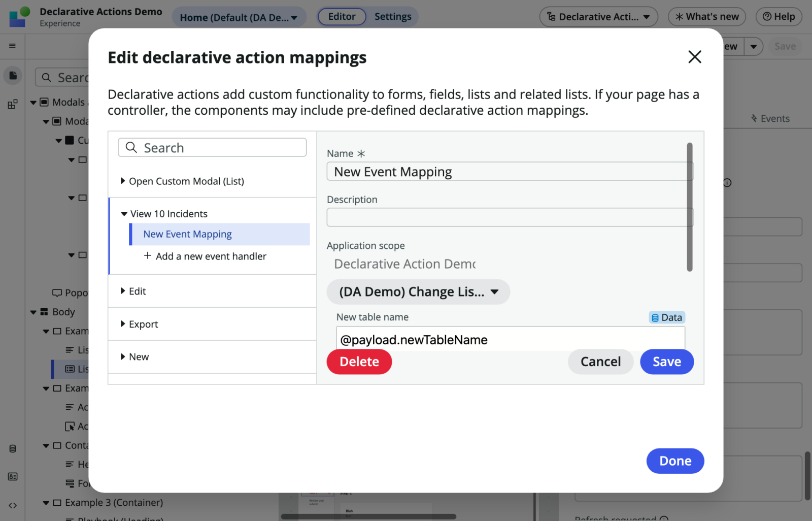Switch to the Settings tab
Screen dimensions: 812x521
[393, 16]
